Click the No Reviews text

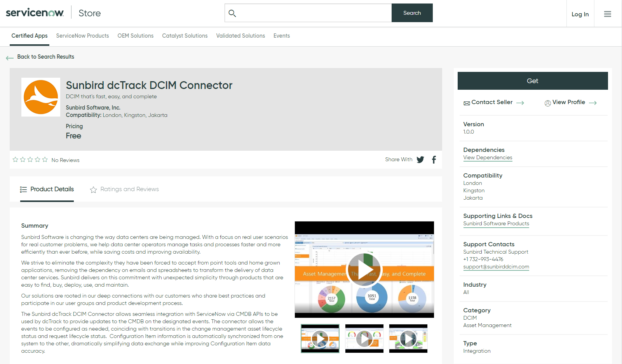(x=65, y=160)
